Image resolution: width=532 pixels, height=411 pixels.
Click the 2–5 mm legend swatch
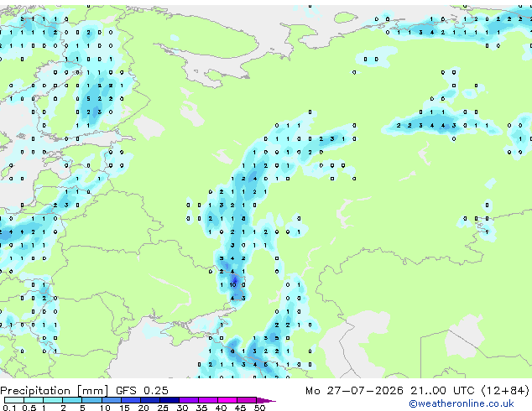coord(72,400)
